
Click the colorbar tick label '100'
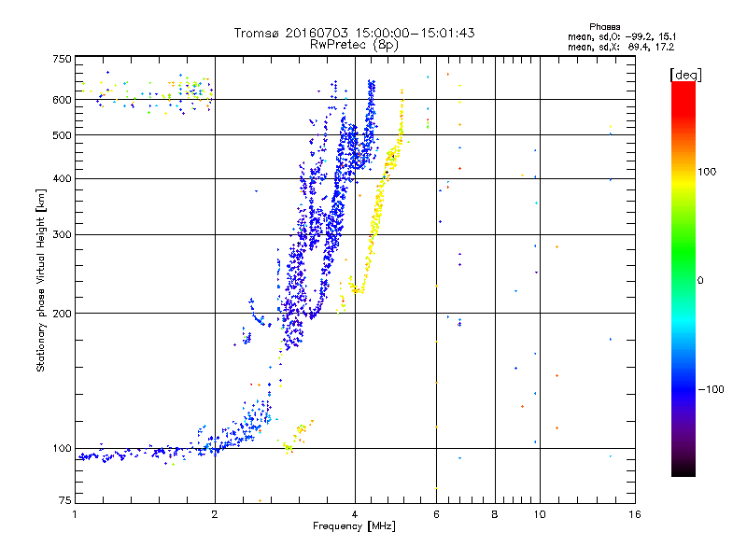pyautogui.click(x=707, y=172)
